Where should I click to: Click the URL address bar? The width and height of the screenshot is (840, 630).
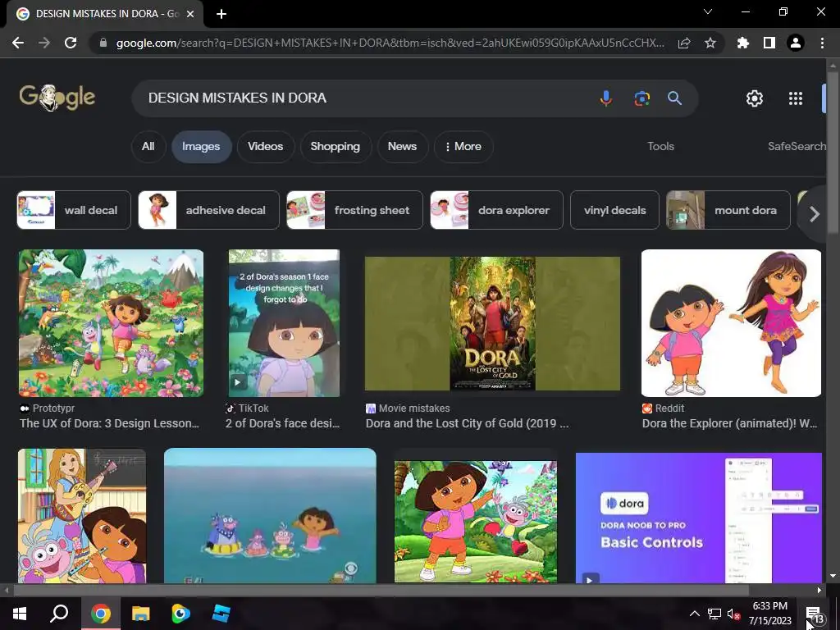390,43
